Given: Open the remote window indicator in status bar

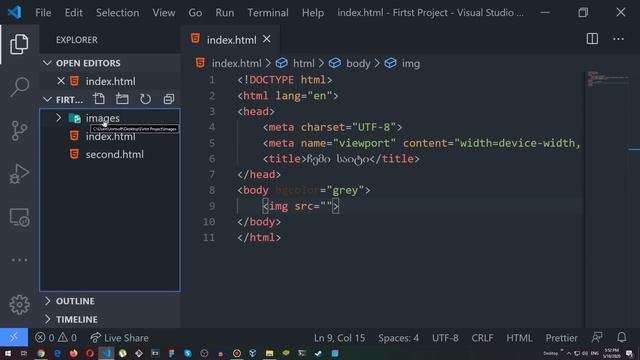Looking at the screenshot, I should click(14, 337).
